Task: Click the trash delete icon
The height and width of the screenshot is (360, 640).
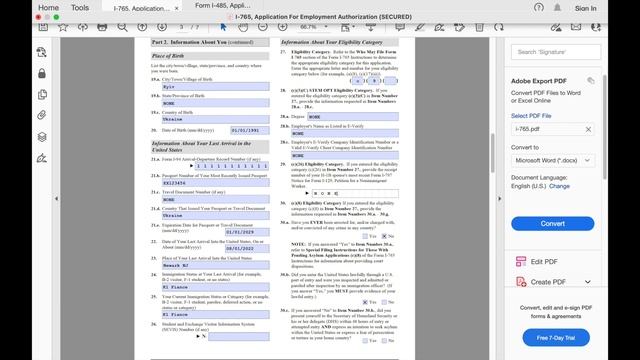Action: (479, 27)
